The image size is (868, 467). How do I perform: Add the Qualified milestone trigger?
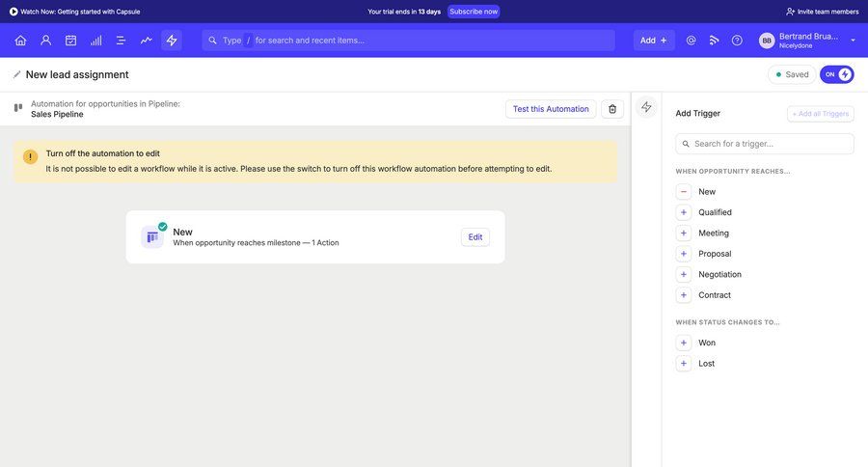[x=684, y=212]
